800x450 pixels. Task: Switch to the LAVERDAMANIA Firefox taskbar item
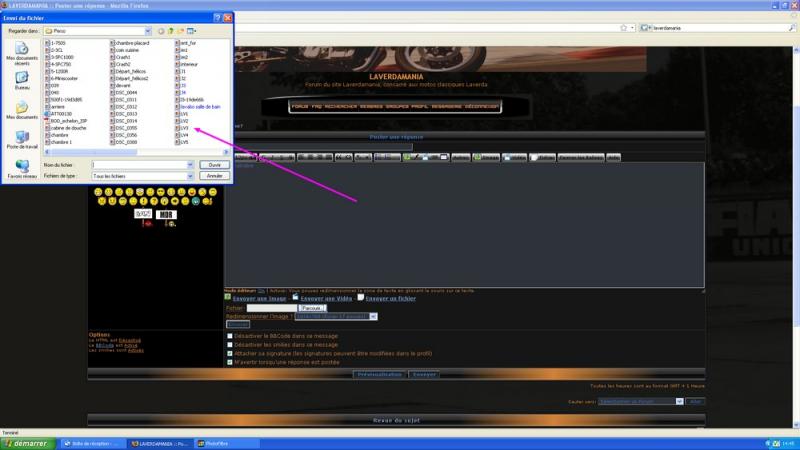[x=160, y=444]
